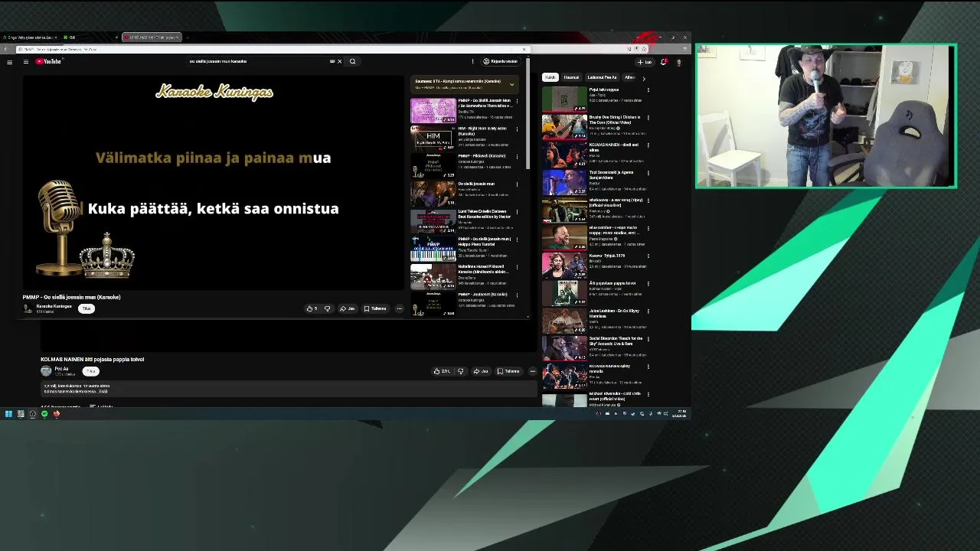This screenshot has width=980, height=551.
Task: Save the PMMP karaoke video with Tallenna
Action: point(375,308)
